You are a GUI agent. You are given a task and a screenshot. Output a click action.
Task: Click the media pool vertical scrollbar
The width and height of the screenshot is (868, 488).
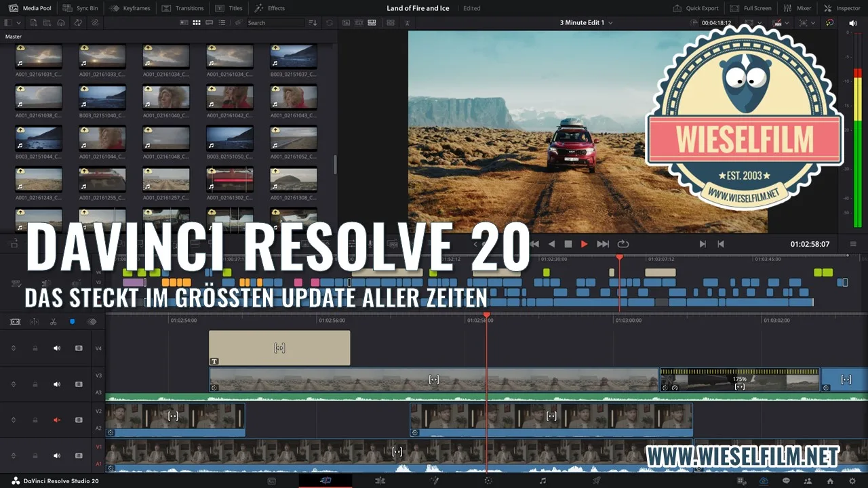click(x=334, y=164)
